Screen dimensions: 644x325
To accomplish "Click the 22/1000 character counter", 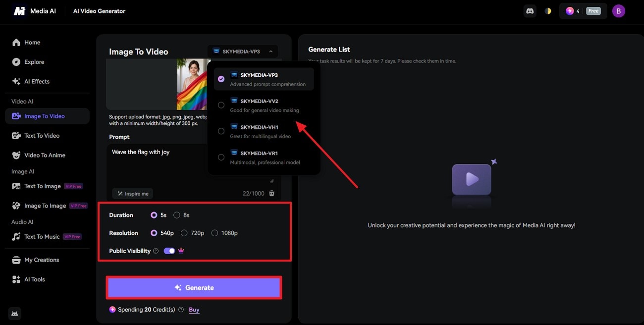I will tap(254, 193).
